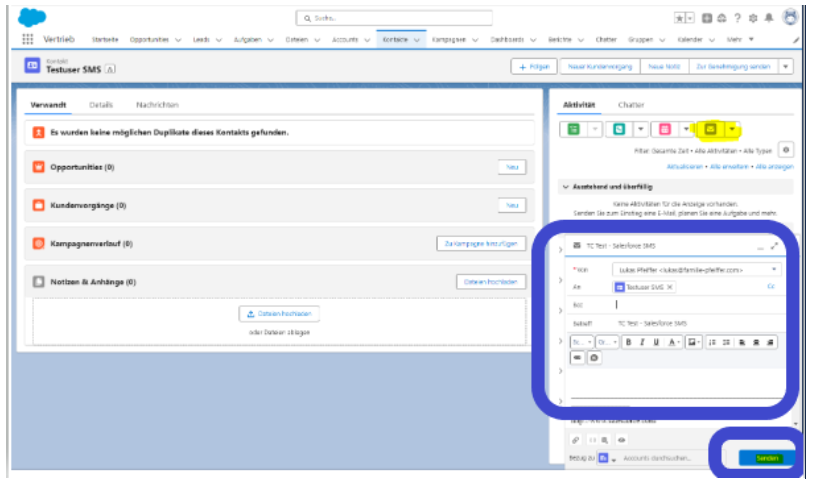Click the help question mark icon

(737, 18)
